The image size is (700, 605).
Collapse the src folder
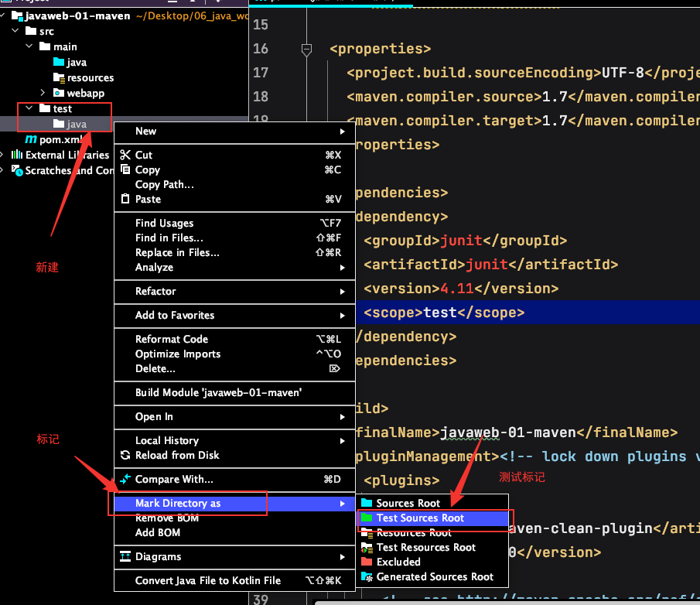tap(15, 31)
